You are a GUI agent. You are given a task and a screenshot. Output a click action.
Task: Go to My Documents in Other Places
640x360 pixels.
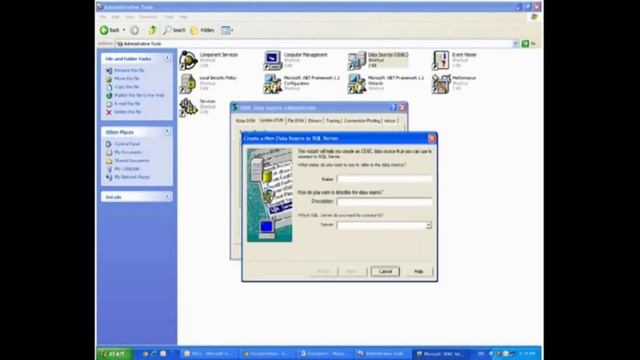pyautogui.click(x=128, y=152)
